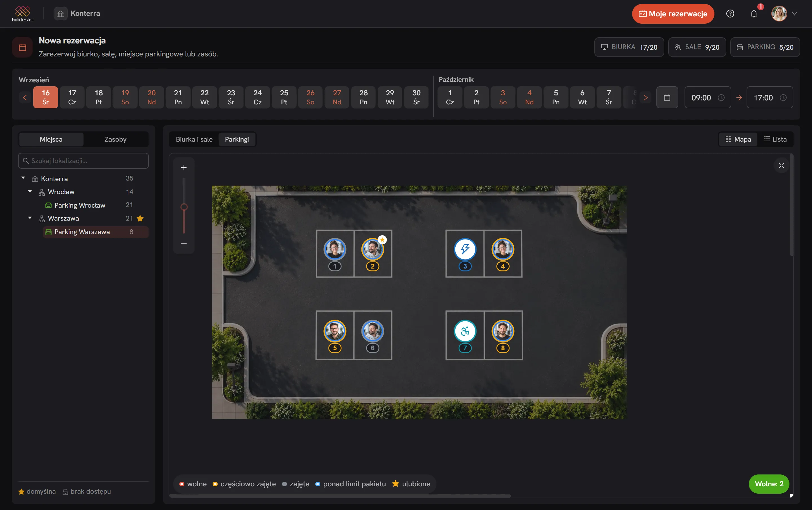Click the PARKING 5/20 counter

point(765,47)
